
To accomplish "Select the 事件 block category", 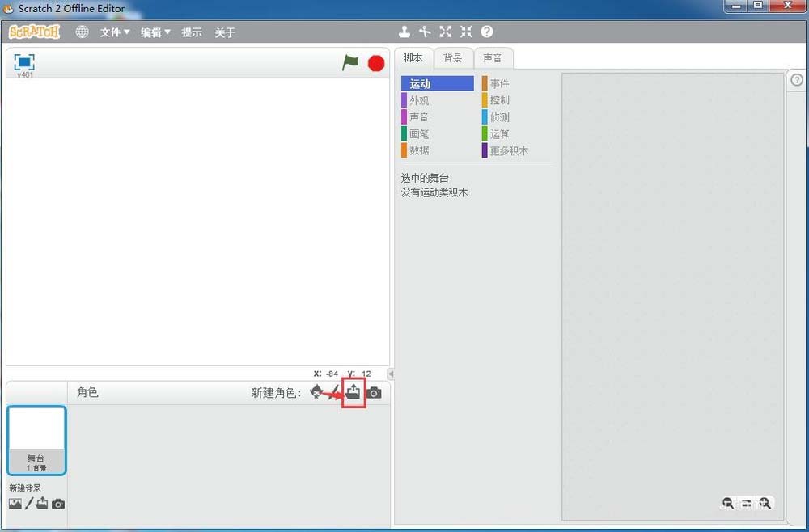I will tap(500, 82).
